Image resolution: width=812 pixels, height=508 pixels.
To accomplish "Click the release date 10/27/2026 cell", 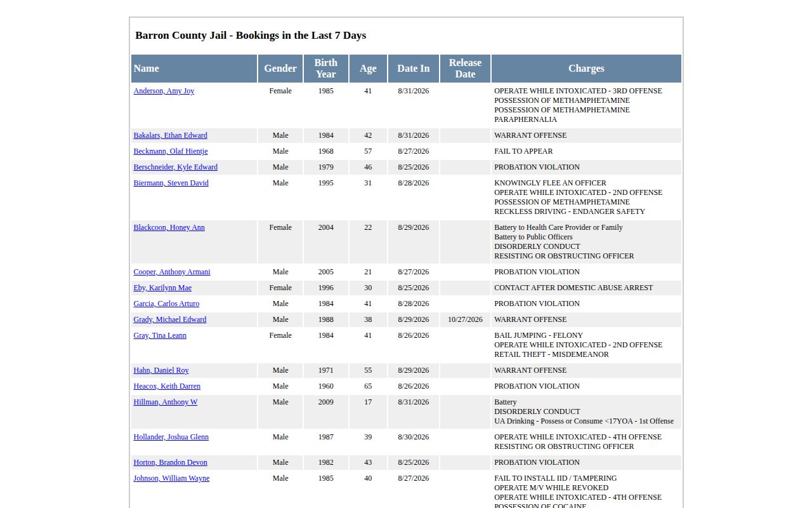I will (465, 319).
